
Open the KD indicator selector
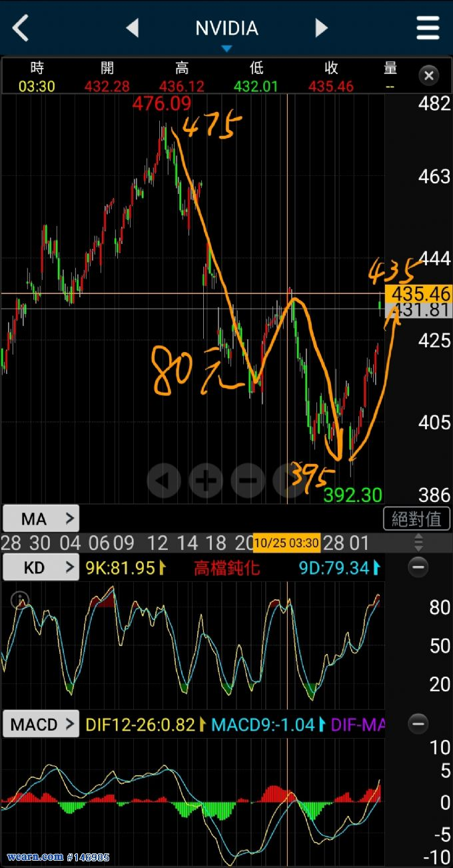(x=41, y=568)
